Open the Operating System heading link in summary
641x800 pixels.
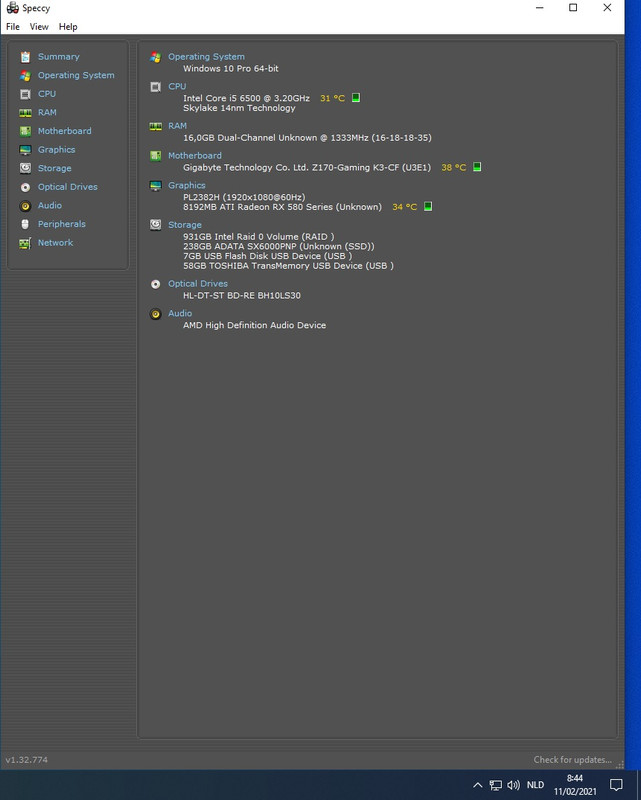[207, 57]
